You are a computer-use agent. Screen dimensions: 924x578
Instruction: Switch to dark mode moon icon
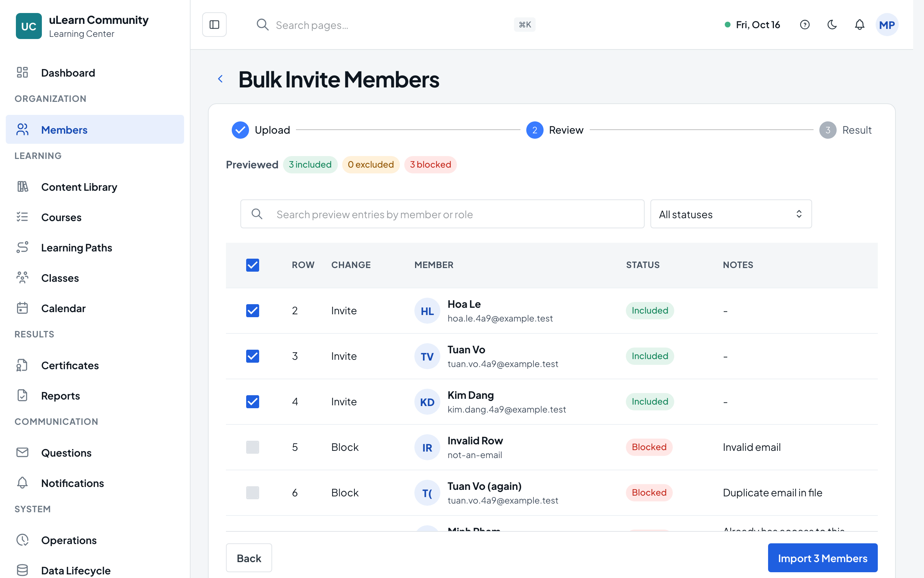[832, 25]
